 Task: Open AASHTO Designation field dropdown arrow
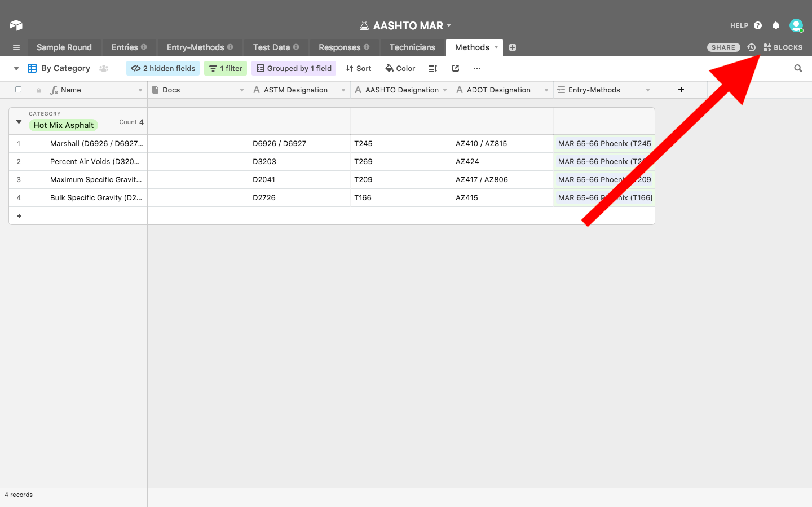coord(445,90)
